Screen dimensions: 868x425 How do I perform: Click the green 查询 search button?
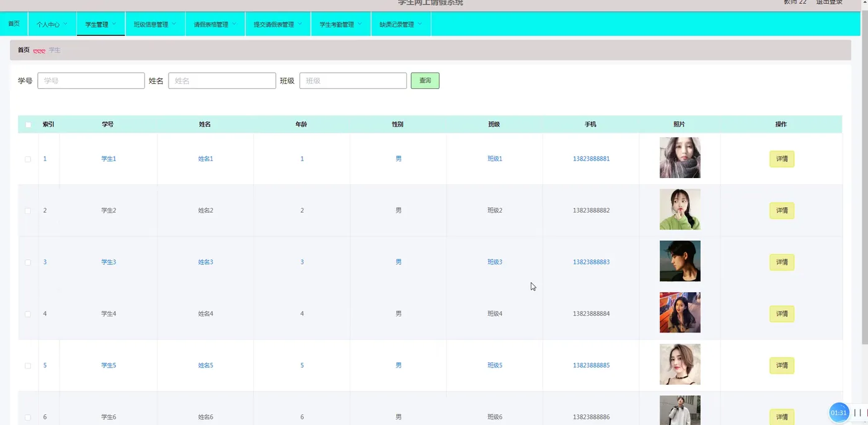click(425, 81)
